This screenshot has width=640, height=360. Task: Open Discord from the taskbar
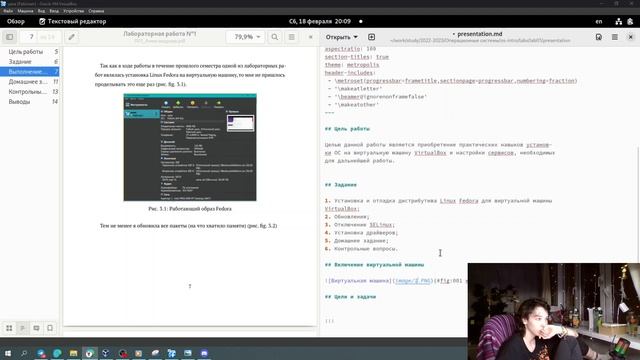pos(204,353)
